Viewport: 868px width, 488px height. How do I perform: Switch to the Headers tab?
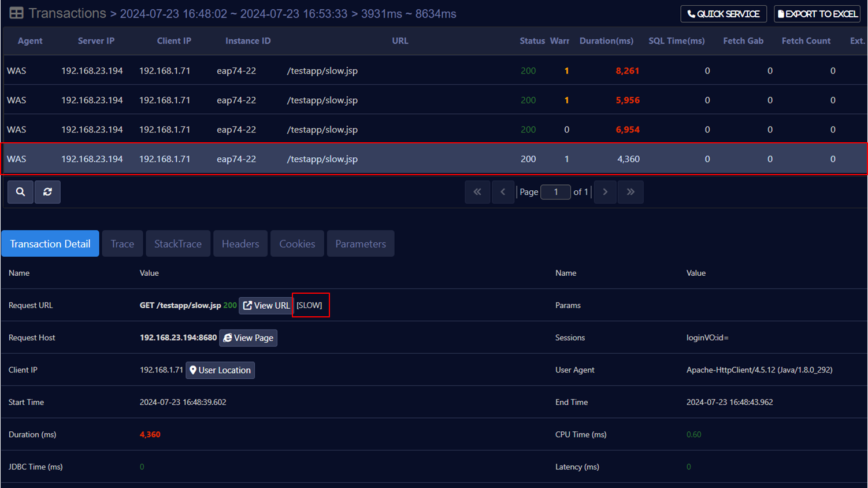point(240,244)
